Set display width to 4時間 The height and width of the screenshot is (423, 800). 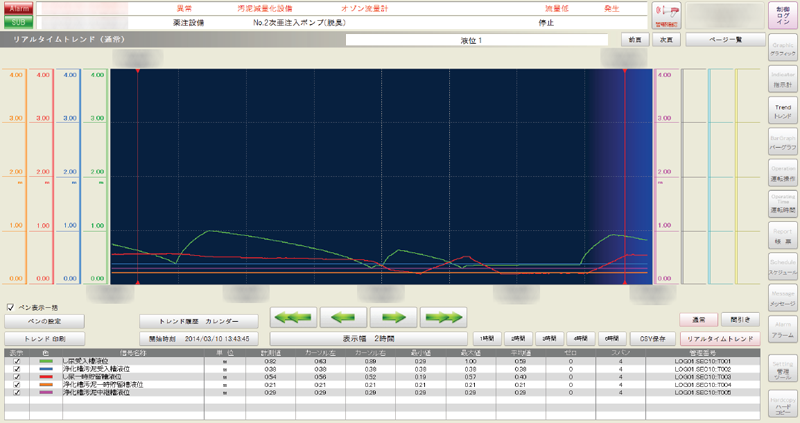coord(581,339)
